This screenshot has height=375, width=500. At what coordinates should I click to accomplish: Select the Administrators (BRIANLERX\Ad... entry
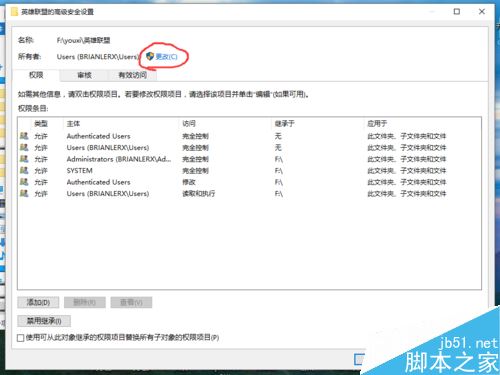(249, 159)
